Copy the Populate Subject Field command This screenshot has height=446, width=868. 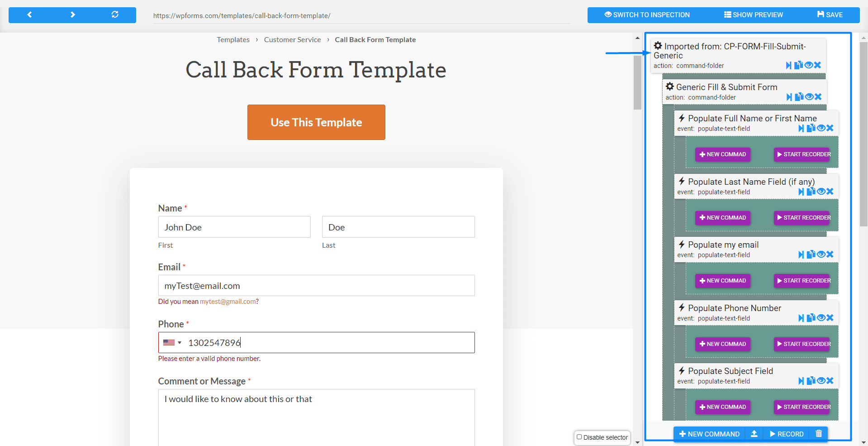pos(811,381)
